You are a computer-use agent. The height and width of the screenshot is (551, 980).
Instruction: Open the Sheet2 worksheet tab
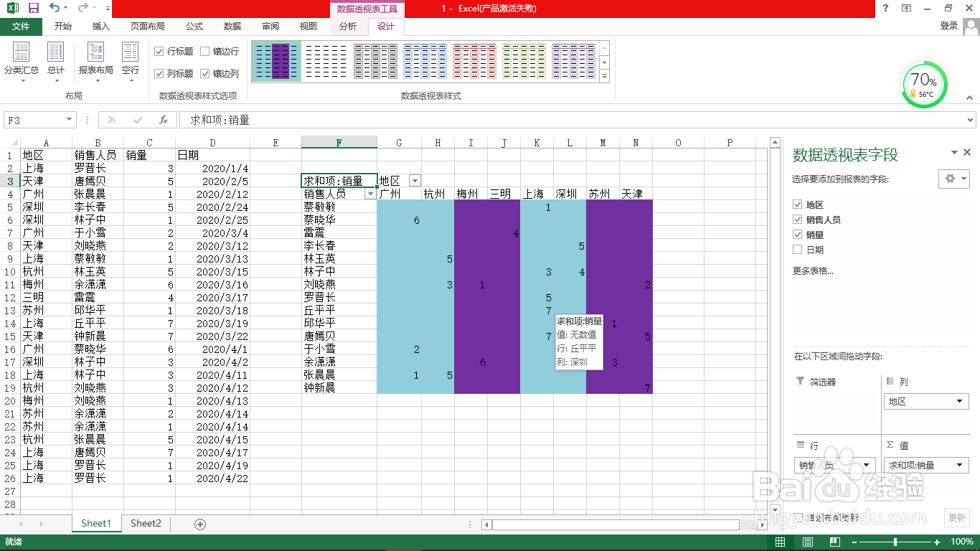pyautogui.click(x=145, y=523)
